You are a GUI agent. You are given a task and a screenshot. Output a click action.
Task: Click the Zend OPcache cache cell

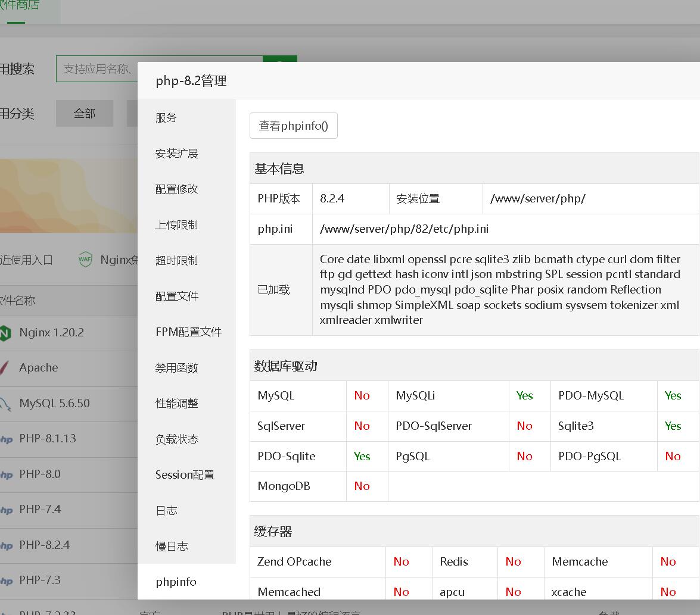[318, 561]
